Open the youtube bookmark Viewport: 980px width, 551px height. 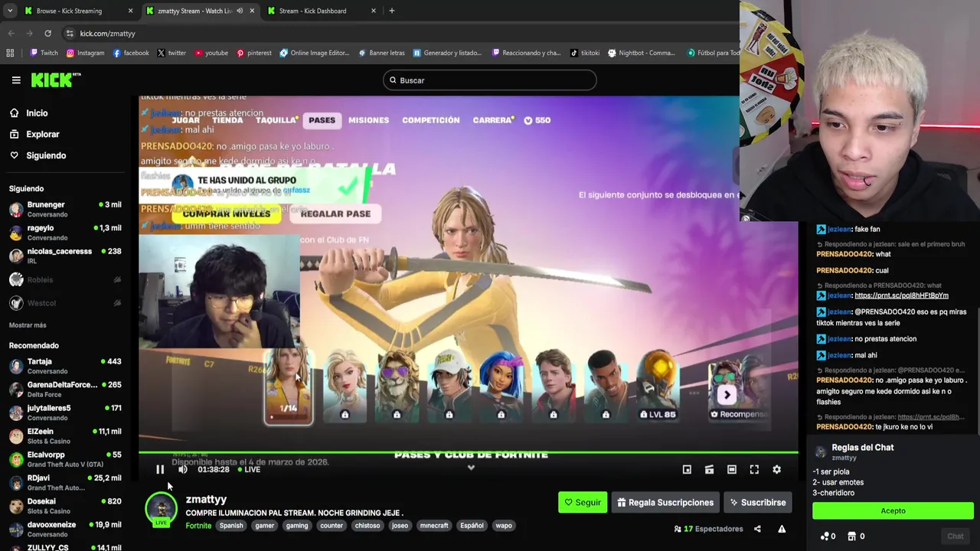211,53
